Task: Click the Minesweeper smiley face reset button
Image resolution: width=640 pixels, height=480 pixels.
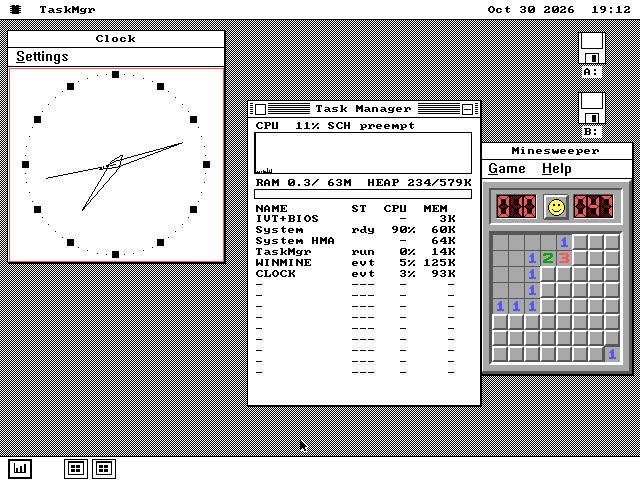Action: point(556,207)
